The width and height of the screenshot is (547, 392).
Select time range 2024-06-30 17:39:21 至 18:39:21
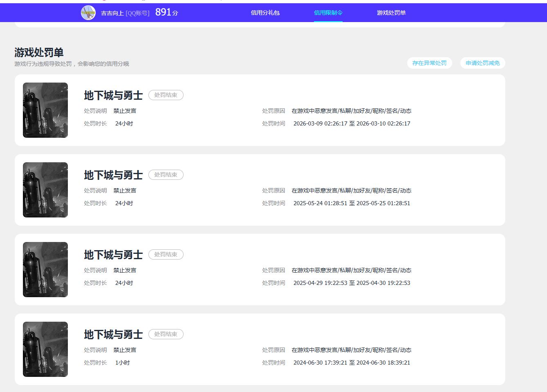352,363
